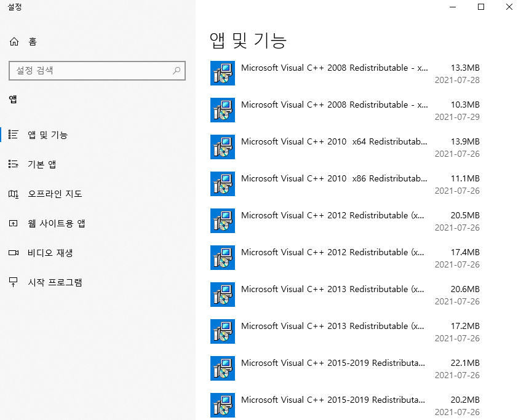Click installer icon of 20.2MB Visual C++ 2015-2019

pos(223,405)
